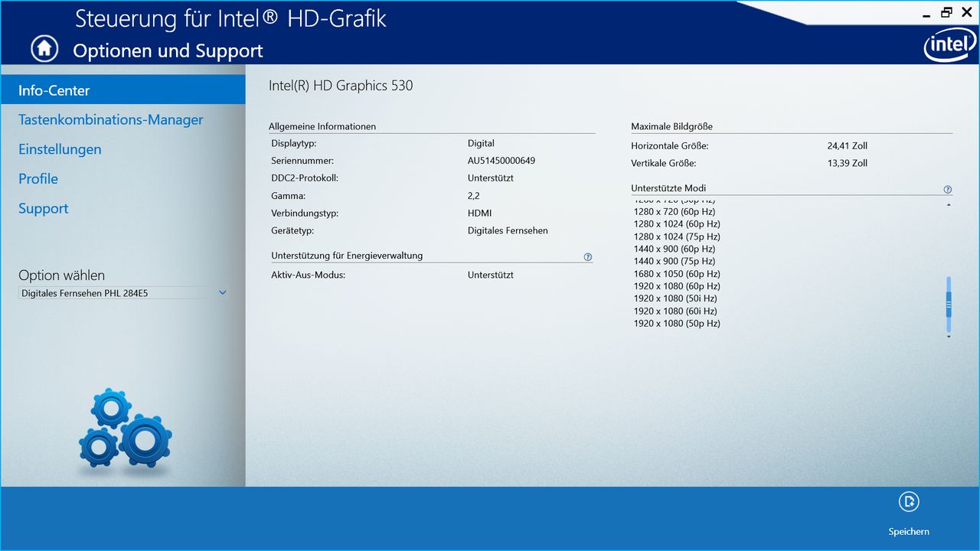Open Support section
This screenshot has width=980, height=551.
[44, 208]
